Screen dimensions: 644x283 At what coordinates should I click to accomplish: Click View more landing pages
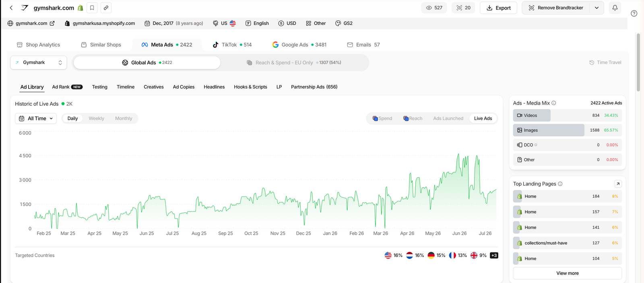(568, 273)
